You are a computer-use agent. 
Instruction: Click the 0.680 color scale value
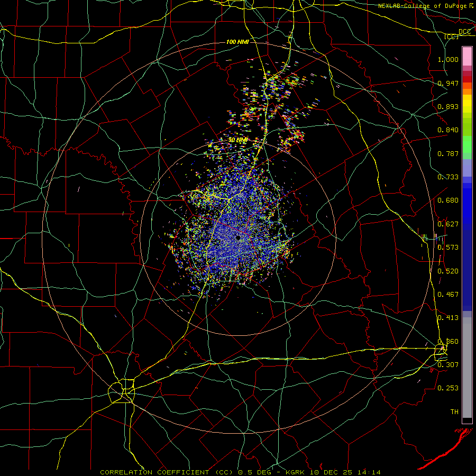[x=448, y=200]
